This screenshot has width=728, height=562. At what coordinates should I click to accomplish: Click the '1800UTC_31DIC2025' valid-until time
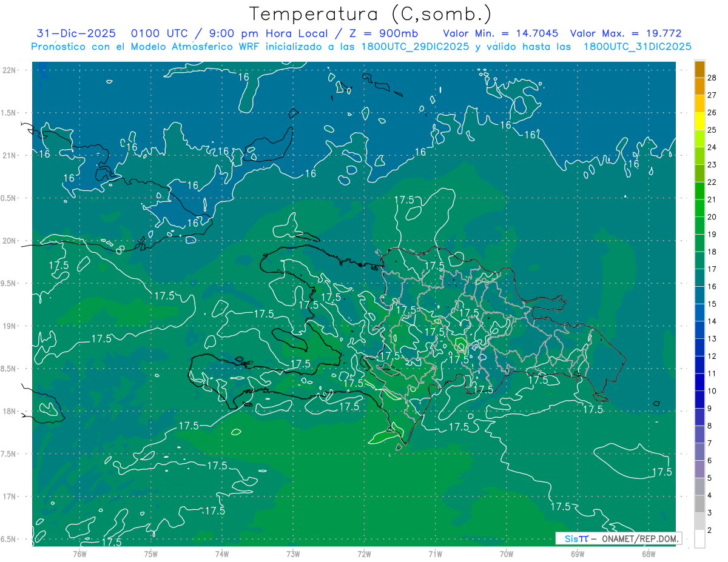638,47
